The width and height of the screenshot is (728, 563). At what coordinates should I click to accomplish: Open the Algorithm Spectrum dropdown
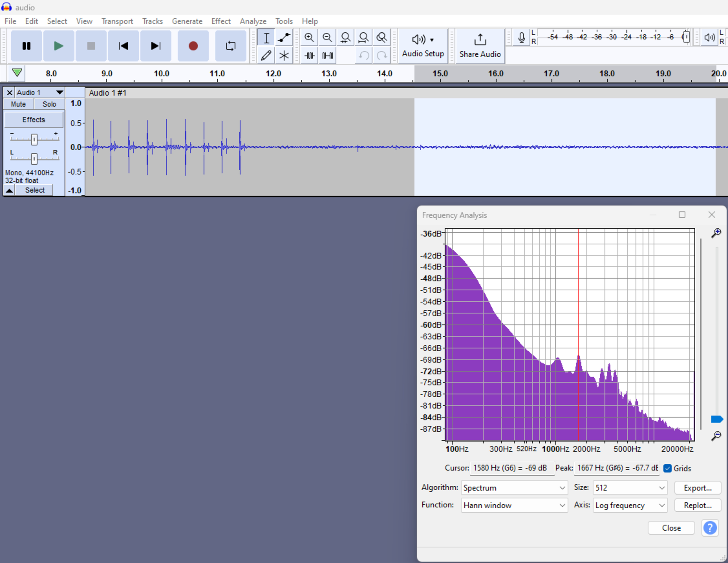(514, 488)
